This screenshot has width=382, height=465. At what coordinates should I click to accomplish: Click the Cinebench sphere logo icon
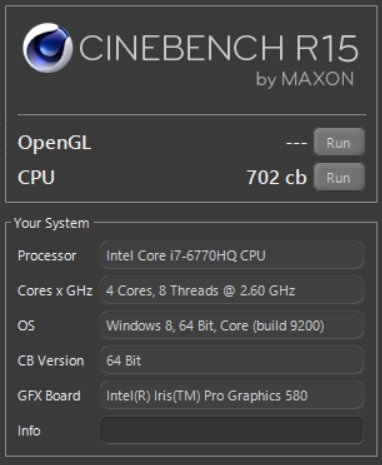click(x=48, y=47)
